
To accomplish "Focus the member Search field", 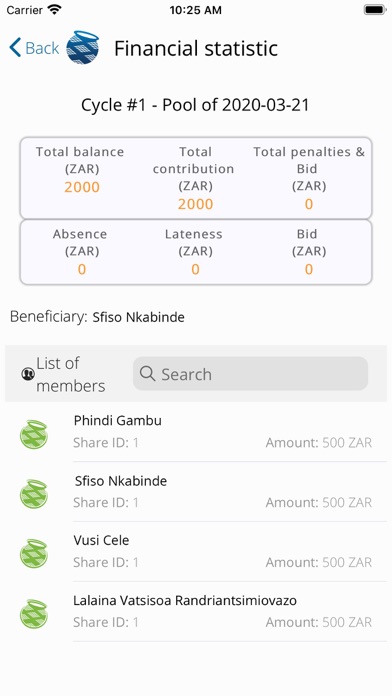I will (x=250, y=374).
